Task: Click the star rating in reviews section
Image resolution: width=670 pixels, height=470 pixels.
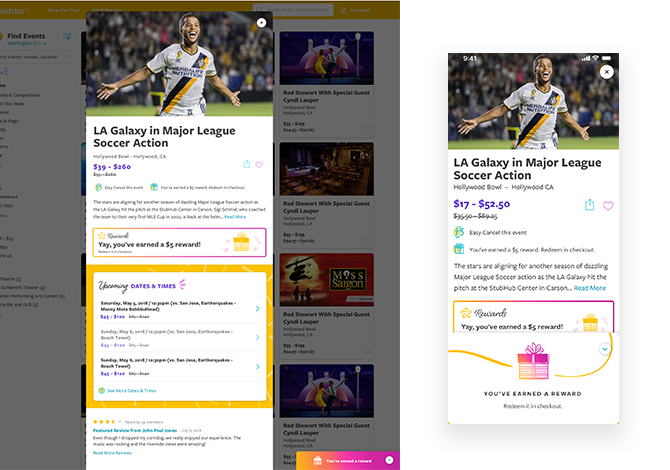Action: tap(107, 422)
